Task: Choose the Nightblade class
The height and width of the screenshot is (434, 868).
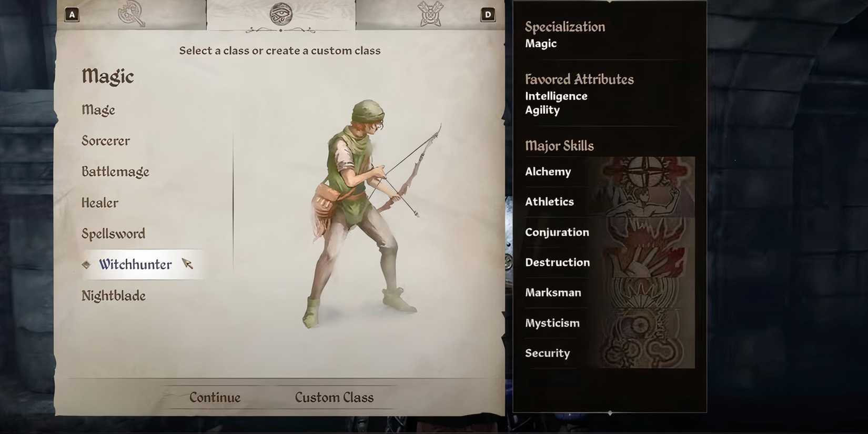Action: pos(114,296)
